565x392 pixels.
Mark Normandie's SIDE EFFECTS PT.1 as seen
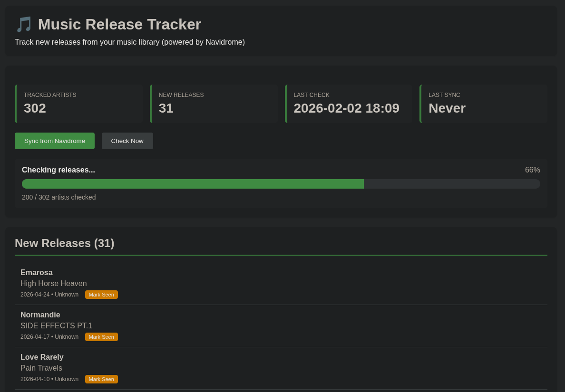101,337
